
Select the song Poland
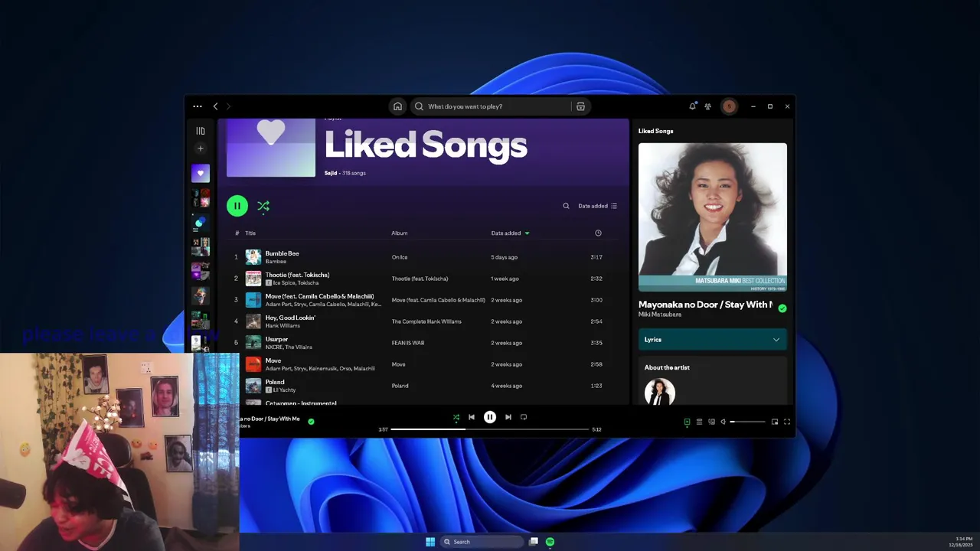point(275,382)
